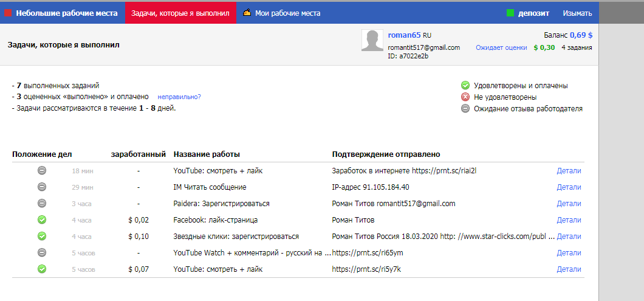Click IM Читать сообщение job name

coord(210,187)
